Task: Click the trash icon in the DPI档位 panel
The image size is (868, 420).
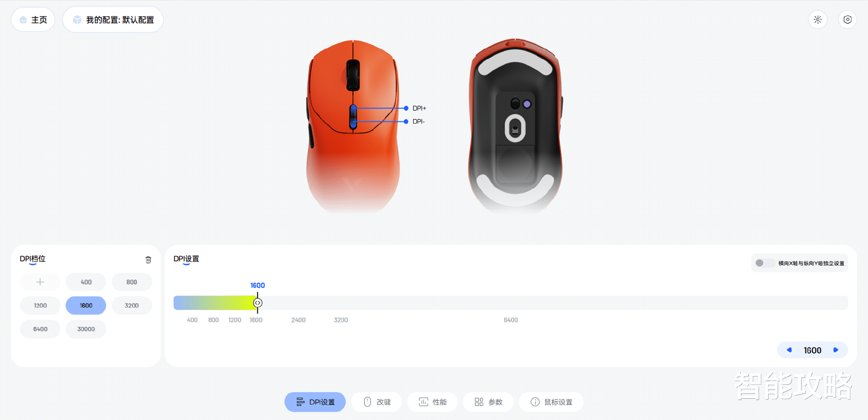Action: [148, 260]
